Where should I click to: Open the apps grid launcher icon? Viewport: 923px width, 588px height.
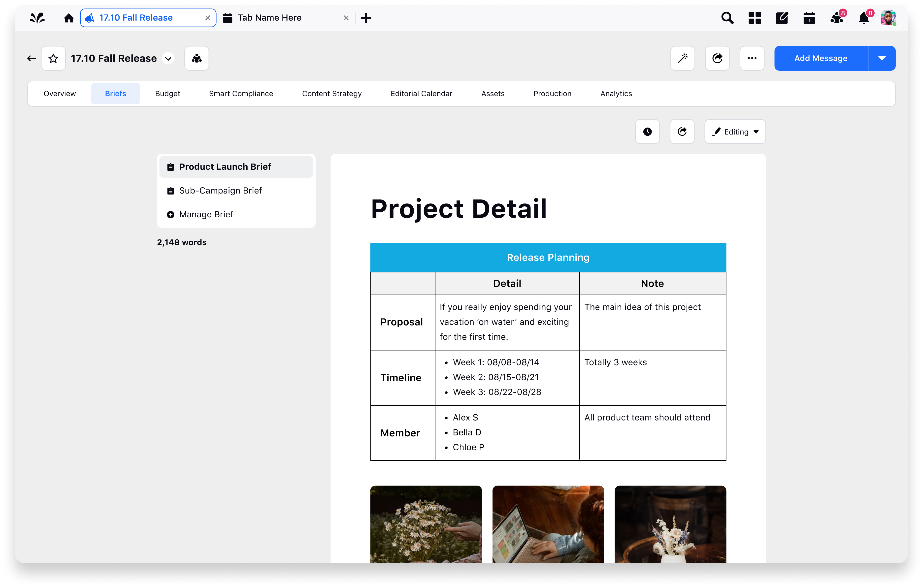point(754,18)
